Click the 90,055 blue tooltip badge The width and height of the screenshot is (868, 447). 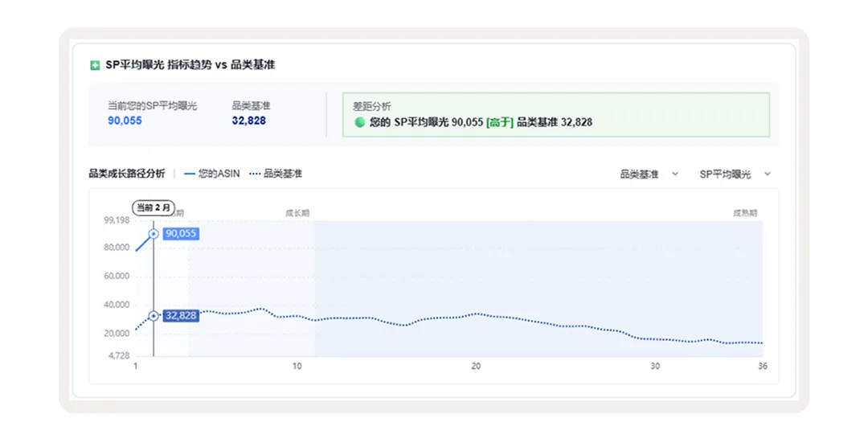181,234
